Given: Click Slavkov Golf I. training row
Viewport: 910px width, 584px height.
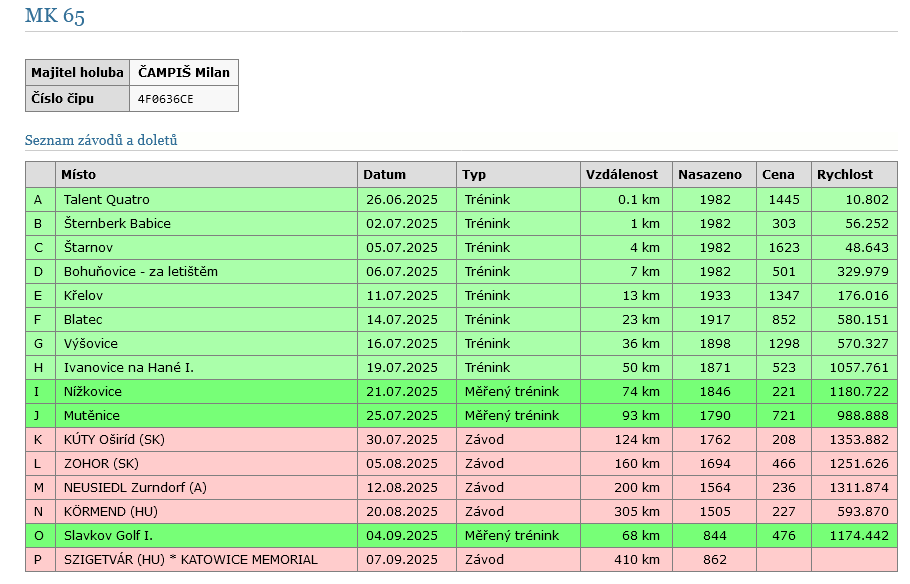Looking at the screenshot, I should (108, 536).
